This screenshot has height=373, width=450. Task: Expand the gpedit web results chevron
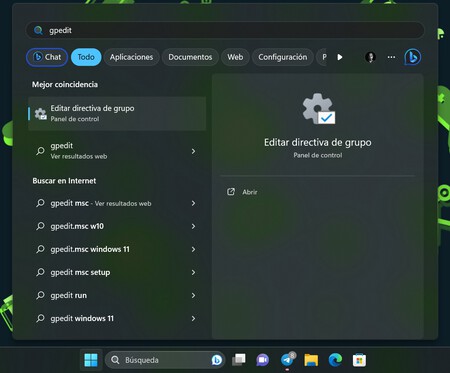(x=193, y=151)
